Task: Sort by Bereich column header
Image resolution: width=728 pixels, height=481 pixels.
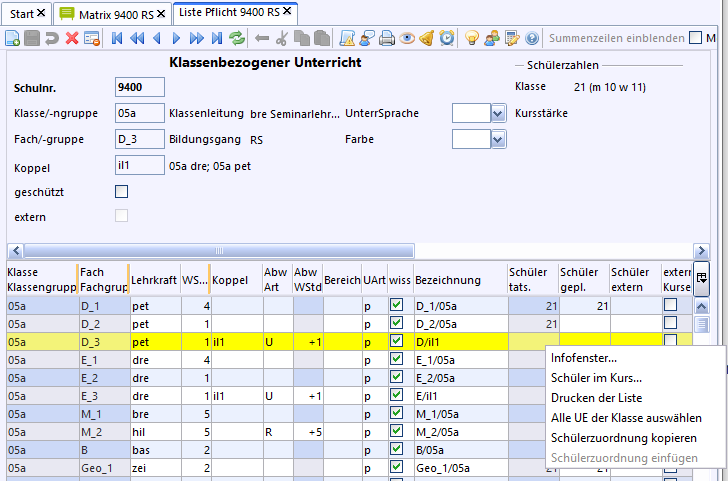Action: pyautogui.click(x=342, y=280)
